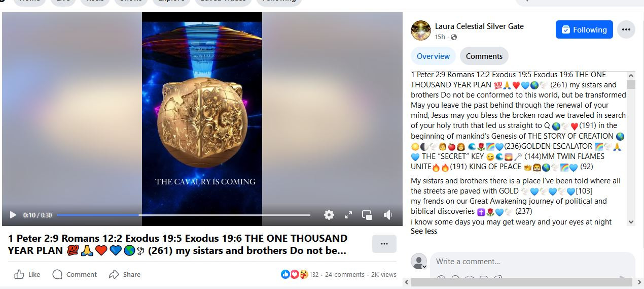Click the Comment button below video
The height and width of the screenshot is (289, 644).
(x=75, y=274)
